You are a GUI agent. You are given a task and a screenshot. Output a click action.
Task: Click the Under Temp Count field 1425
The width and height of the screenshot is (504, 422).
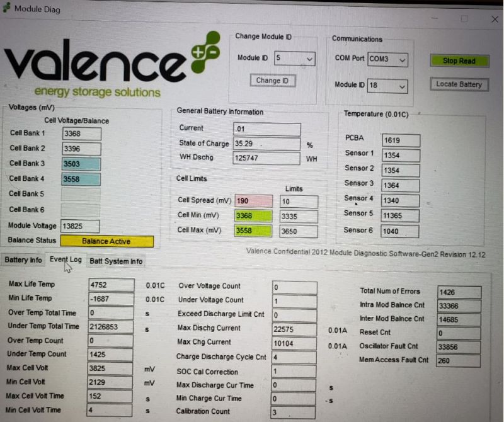110,355
